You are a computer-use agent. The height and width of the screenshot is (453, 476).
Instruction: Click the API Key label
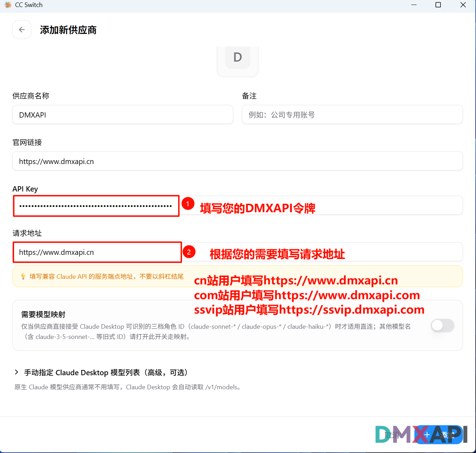tap(25, 189)
